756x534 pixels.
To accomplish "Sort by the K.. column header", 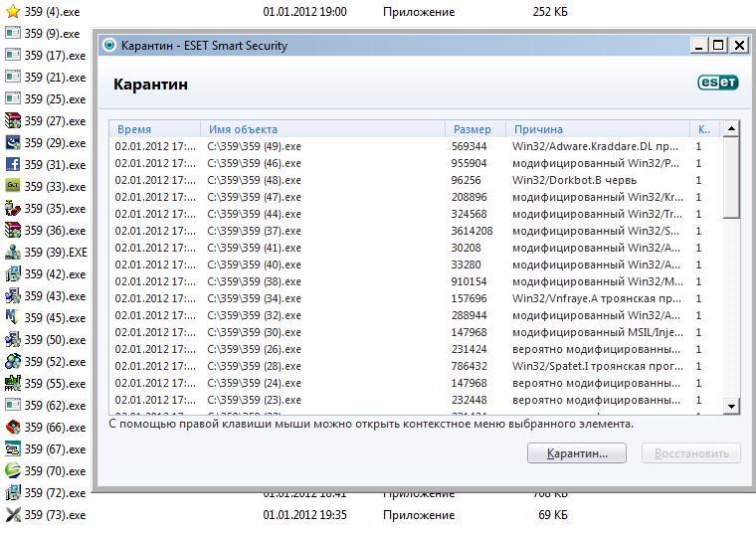I will point(705,129).
